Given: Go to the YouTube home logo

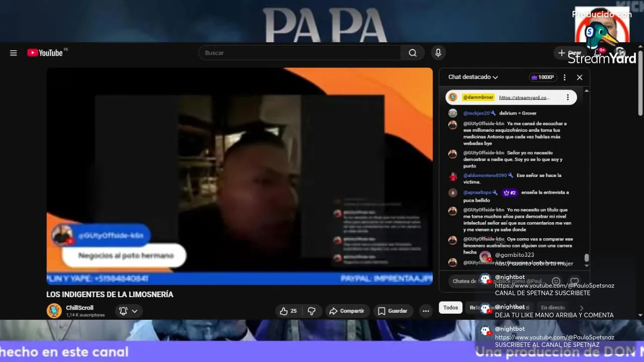Looking at the screenshot, I should point(45,53).
